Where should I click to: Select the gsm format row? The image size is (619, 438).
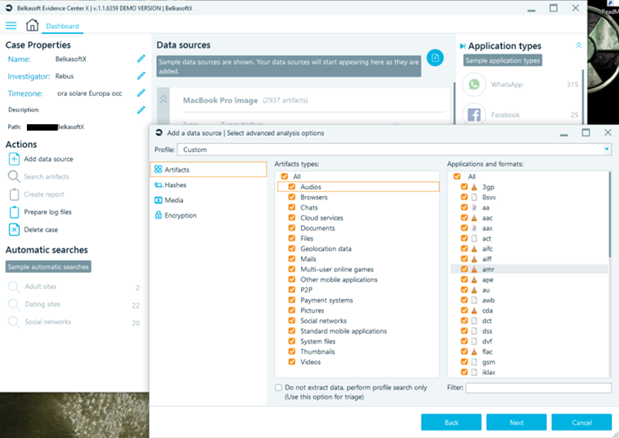click(529, 362)
